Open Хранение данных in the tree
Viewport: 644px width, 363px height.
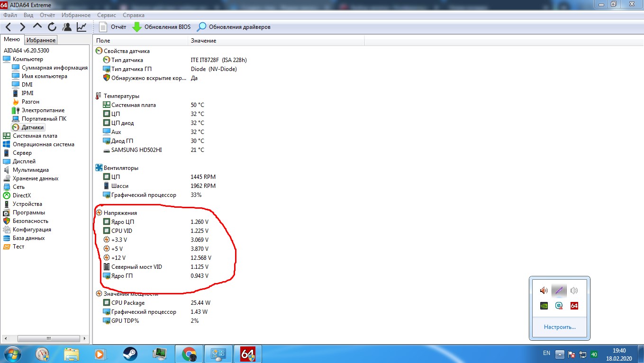pyautogui.click(x=31, y=178)
